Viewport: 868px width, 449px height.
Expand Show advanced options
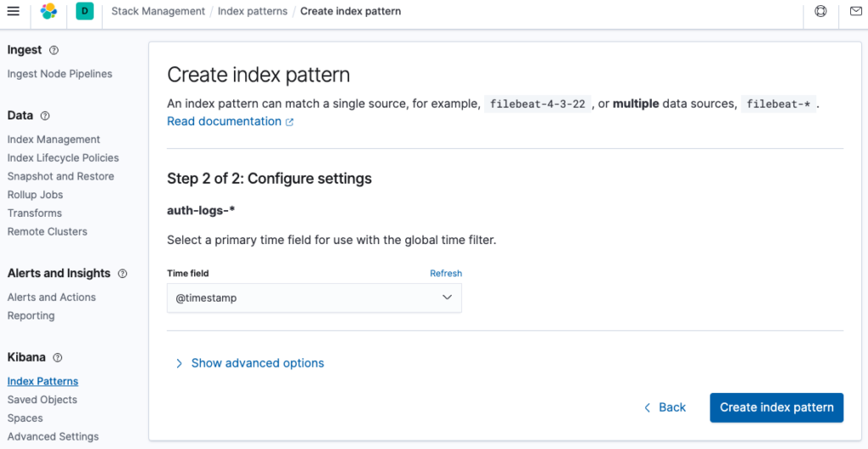coord(258,363)
